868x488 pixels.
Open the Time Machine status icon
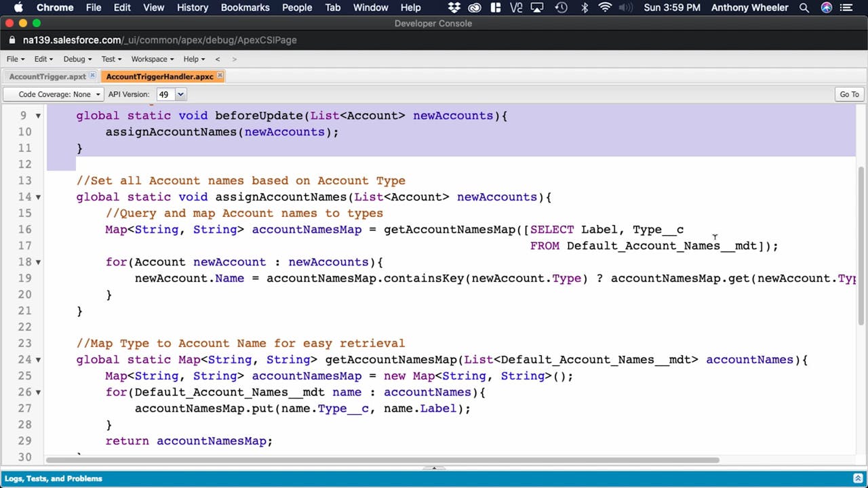[x=561, y=7]
